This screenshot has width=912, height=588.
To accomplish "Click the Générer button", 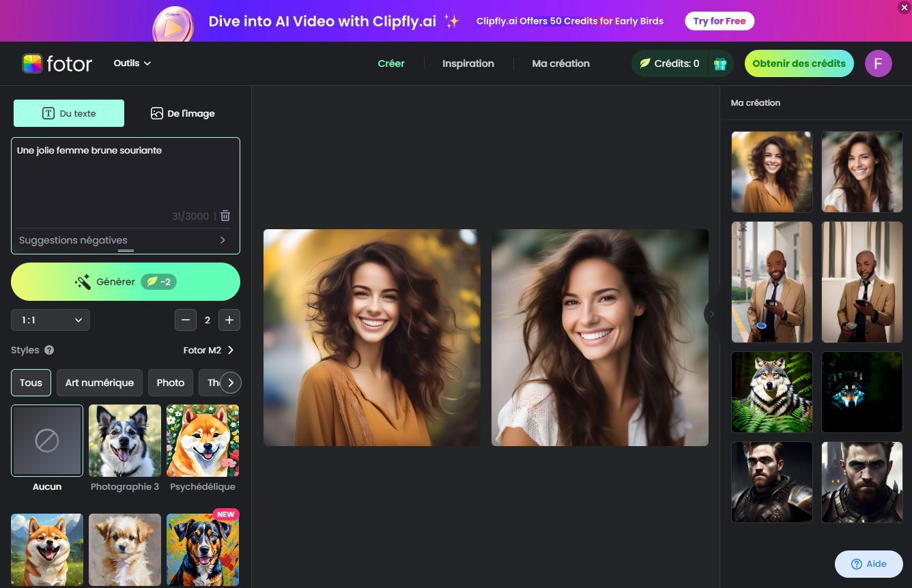I will 126,281.
